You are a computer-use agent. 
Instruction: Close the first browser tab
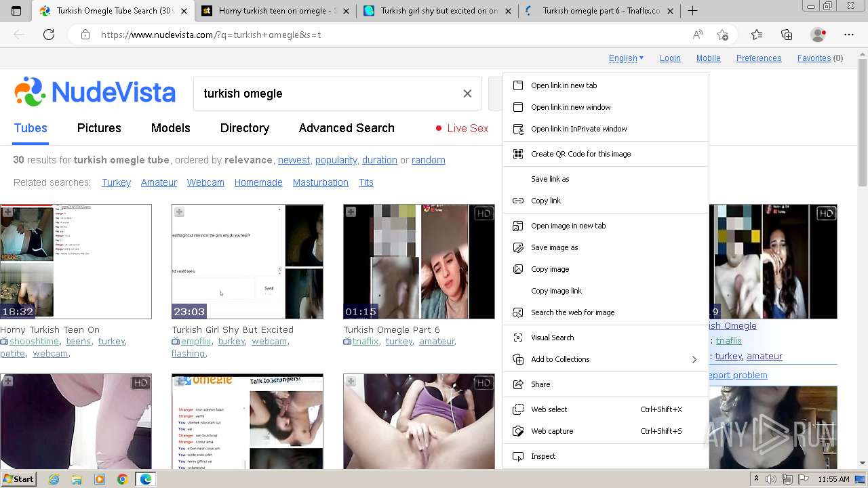click(x=184, y=11)
